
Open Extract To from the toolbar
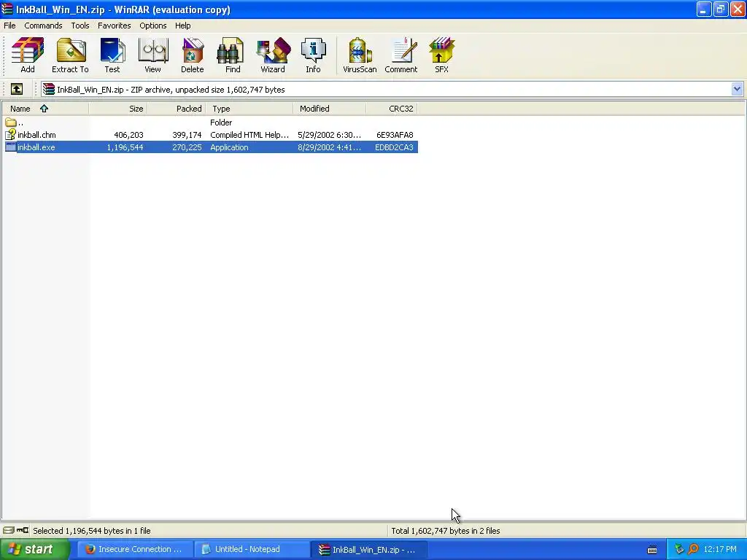tap(70, 55)
